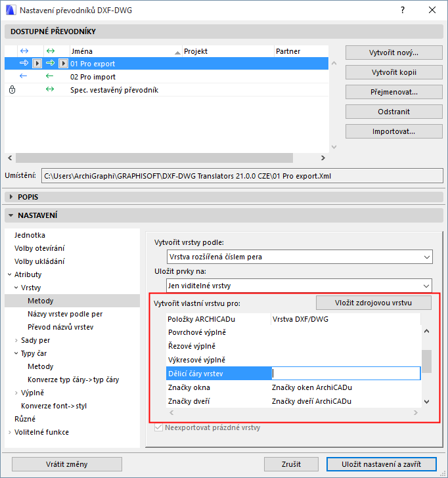The width and height of the screenshot is (448, 478).
Task: Select Převod názvů vrstev
Action: 60,327
